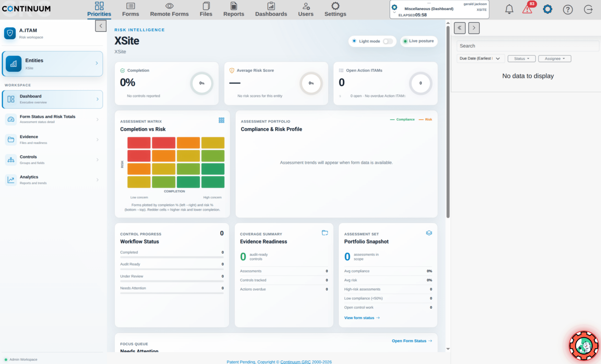601x364 pixels.
Task: Click the bottom-left yellow matrix cell
Action: tap(139, 182)
